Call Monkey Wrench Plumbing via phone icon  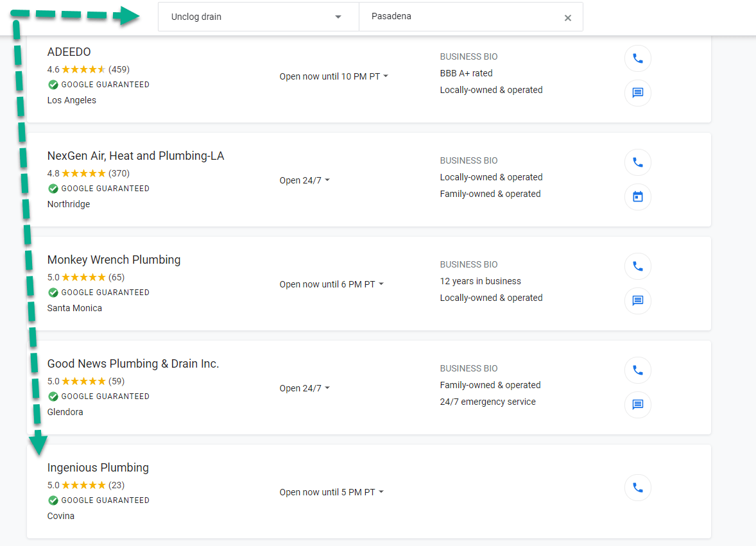click(x=637, y=266)
